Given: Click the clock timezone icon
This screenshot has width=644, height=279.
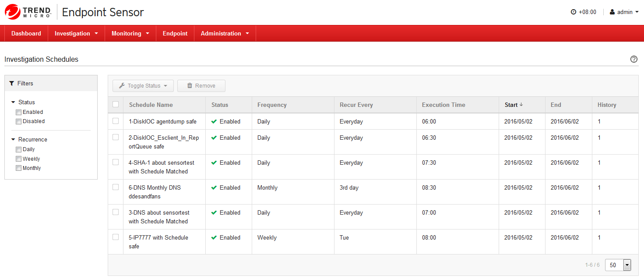Looking at the screenshot, I should click(574, 12).
